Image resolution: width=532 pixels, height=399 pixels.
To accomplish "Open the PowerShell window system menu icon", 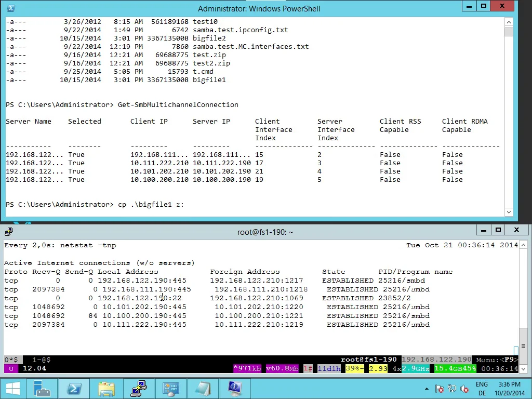I will 11,8.
